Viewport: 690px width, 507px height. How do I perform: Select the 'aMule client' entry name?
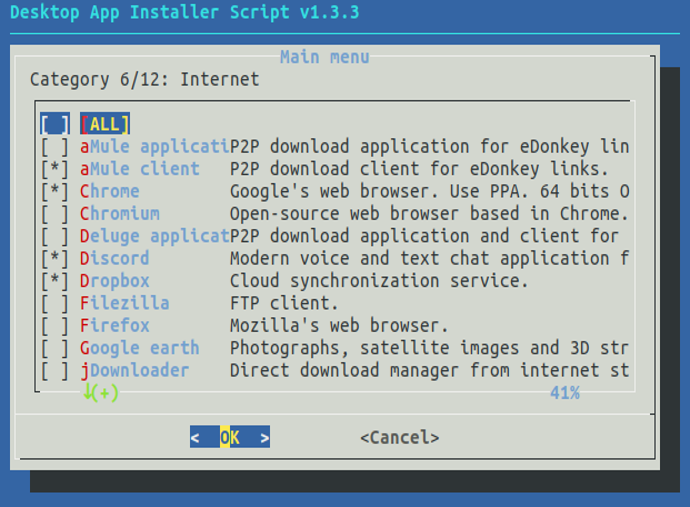[x=139, y=169]
